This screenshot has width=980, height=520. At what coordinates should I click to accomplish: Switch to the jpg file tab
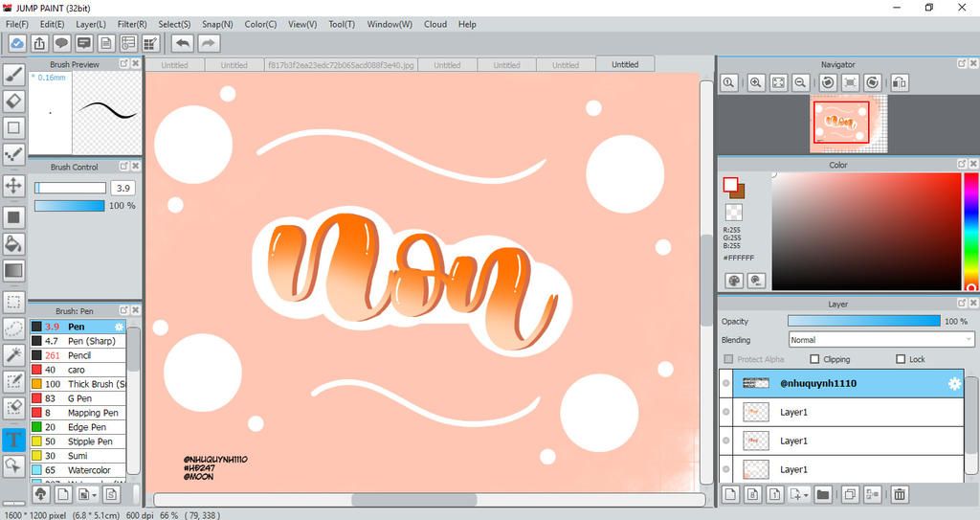(341, 65)
